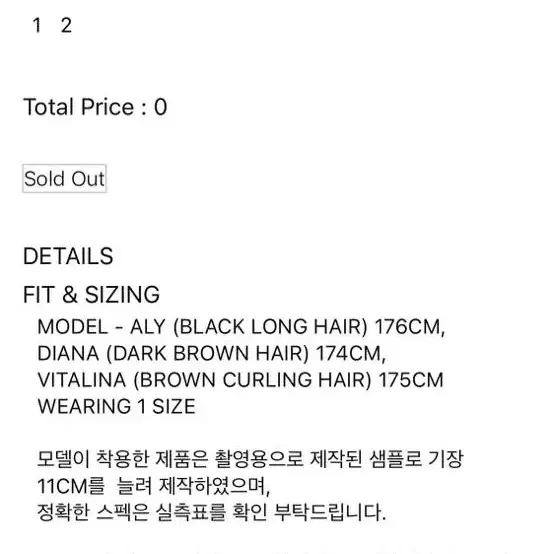Click the Total Price label
The height and width of the screenshot is (554, 554).
pos(85,107)
